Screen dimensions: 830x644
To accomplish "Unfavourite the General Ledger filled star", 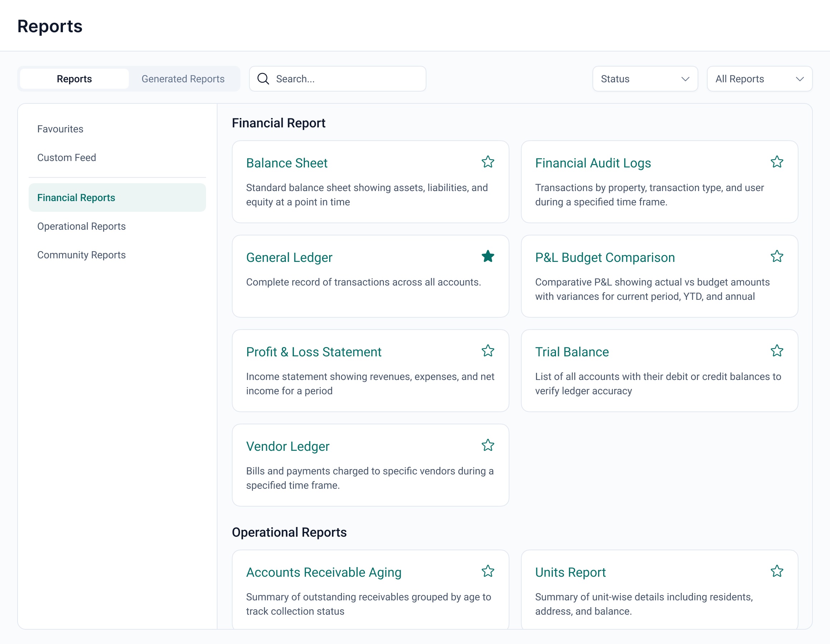I will coord(488,256).
